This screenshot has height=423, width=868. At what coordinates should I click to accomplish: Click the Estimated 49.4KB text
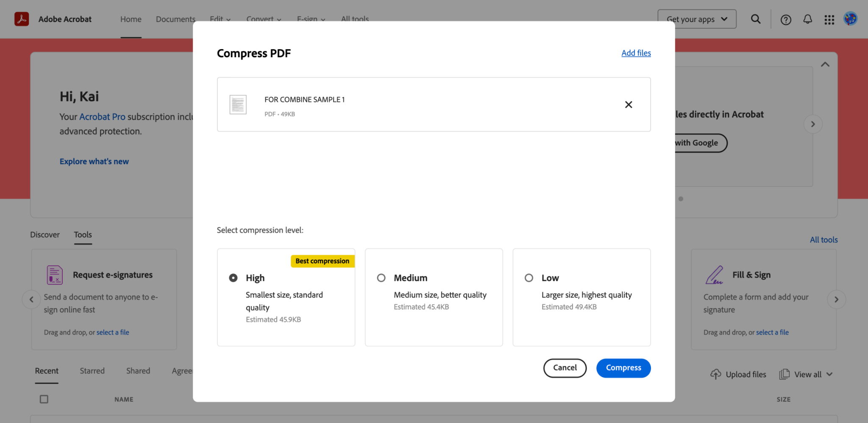(569, 307)
